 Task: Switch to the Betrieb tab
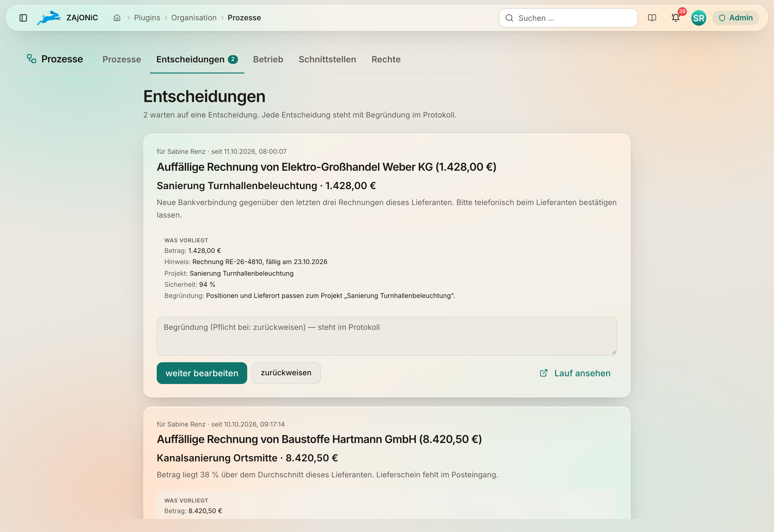pos(268,59)
